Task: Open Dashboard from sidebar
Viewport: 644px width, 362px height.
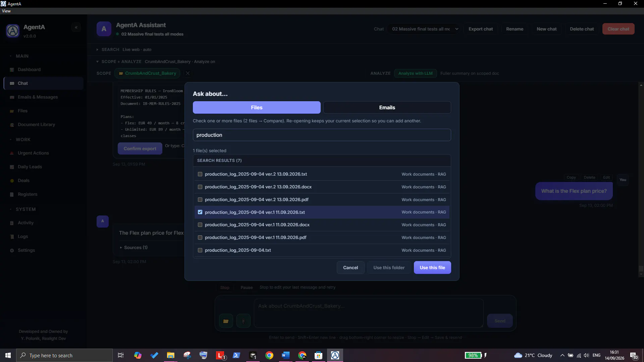Action: [x=43, y=70]
